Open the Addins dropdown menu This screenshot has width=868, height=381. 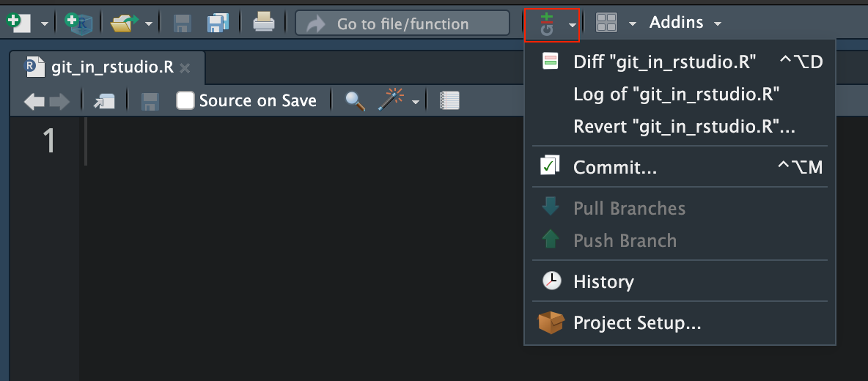685,23
